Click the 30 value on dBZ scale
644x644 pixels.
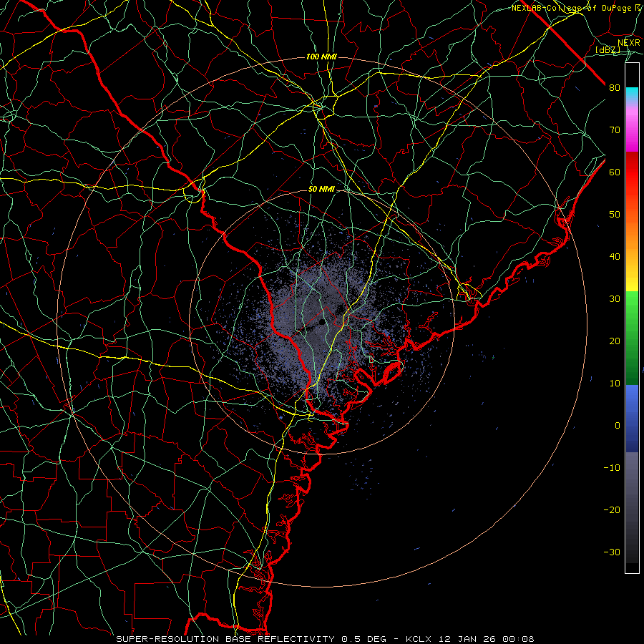(615, 298)
